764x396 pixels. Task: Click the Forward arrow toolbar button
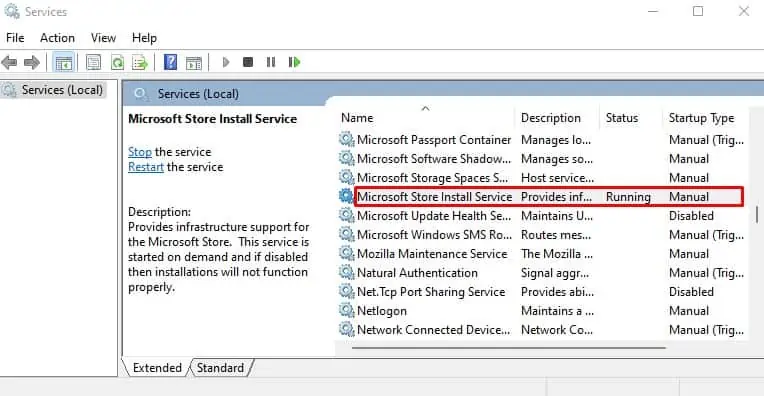pos(32,62)
